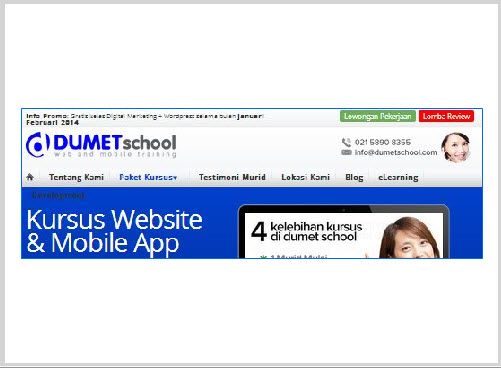Open the Testimoni Murid menu item
This screenshot has height=368, width=501.
[x=232, y=177]
